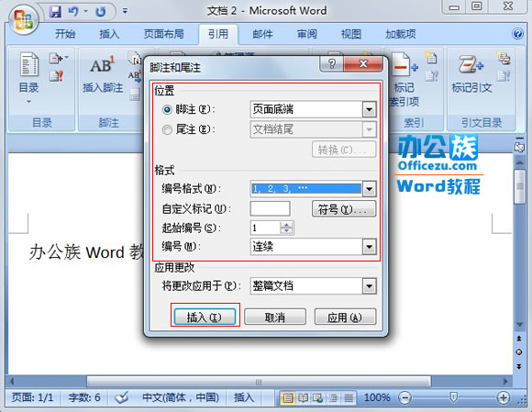Switch to the 审阅 ribbon tab
532x412 pixels.
[306, 34]
